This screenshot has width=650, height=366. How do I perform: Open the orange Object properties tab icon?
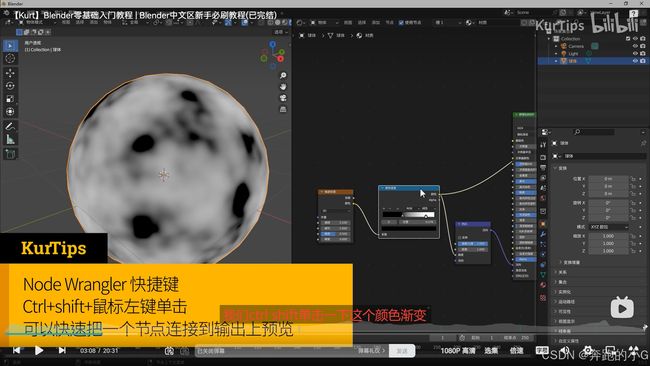click(x=543, y=224)
